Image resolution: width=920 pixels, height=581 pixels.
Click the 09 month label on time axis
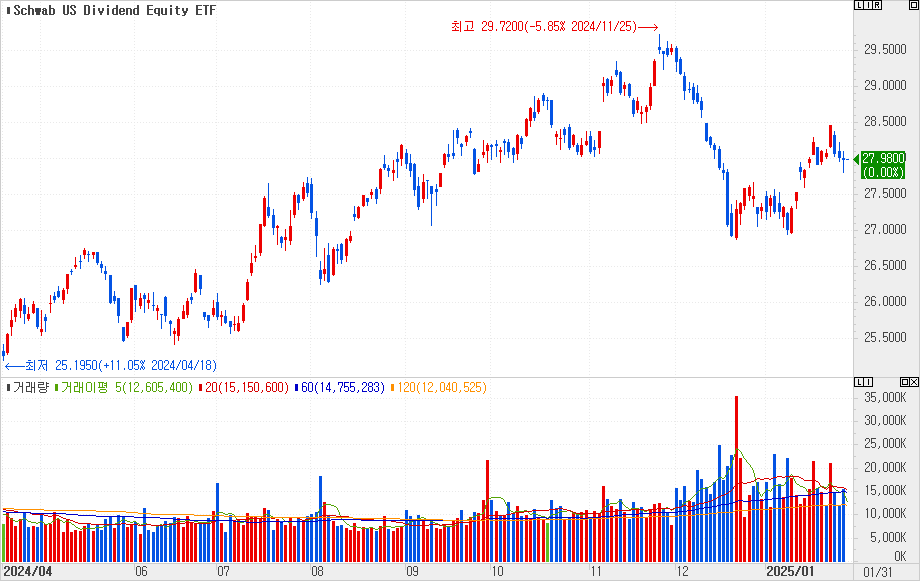point(412,572)
